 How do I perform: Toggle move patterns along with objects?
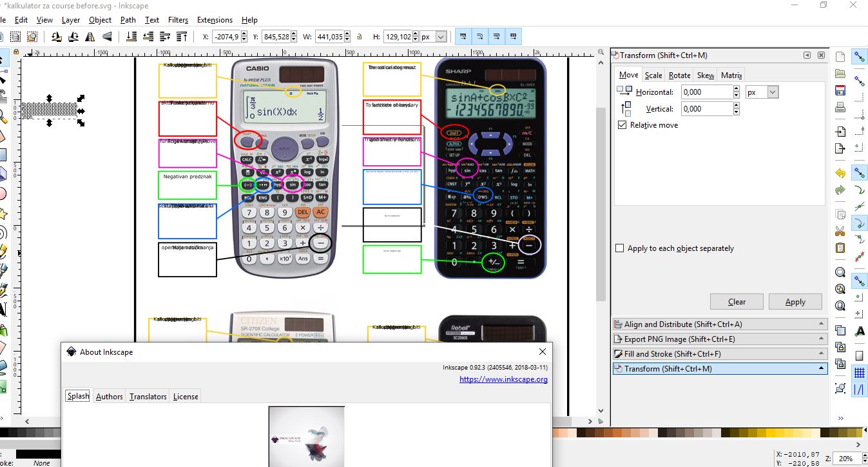click(514, 36)
